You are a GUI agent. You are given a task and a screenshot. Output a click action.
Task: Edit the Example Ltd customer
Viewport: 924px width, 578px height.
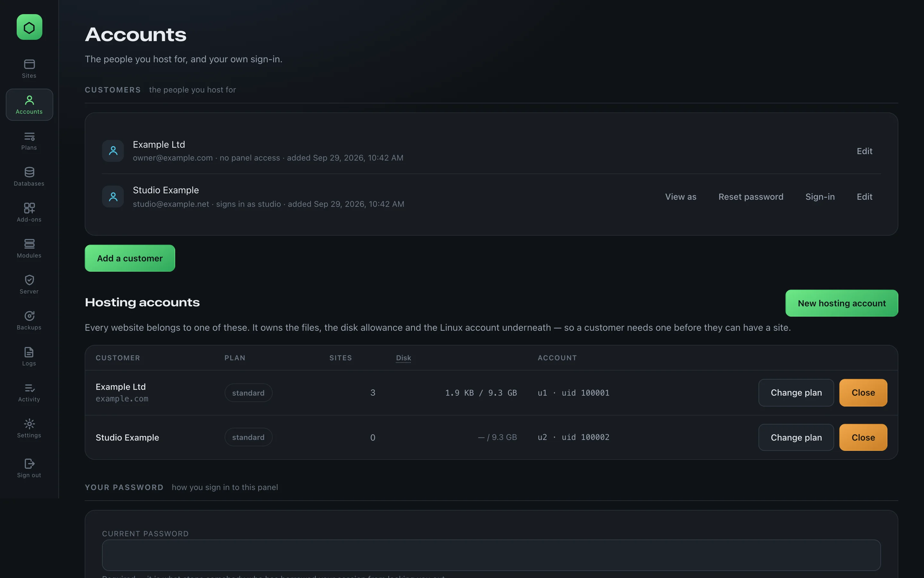click(x=864, y=151)
